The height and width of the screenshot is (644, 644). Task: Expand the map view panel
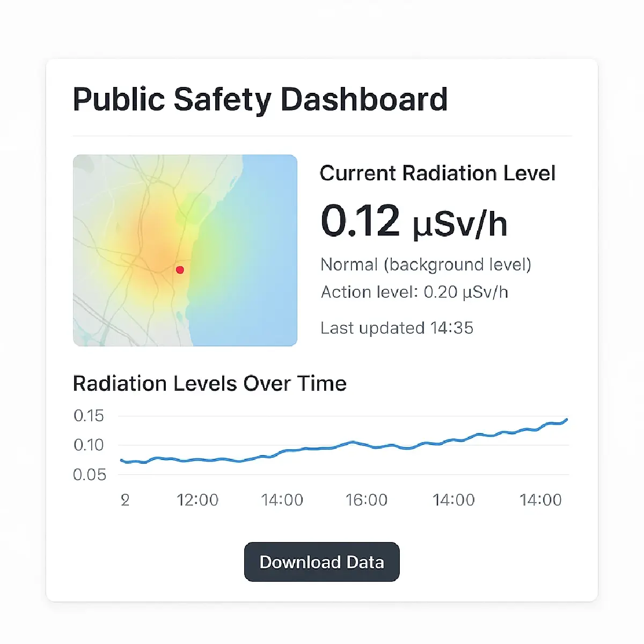pos(185,250)
